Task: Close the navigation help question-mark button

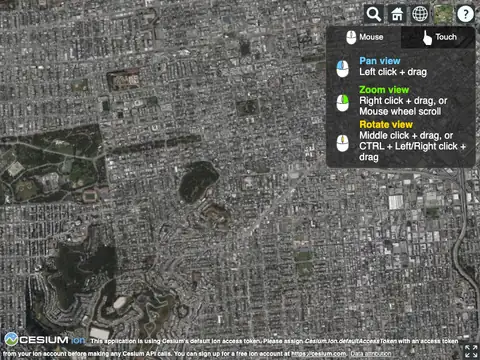Action: pyautogui.click(x=466, y=14)
